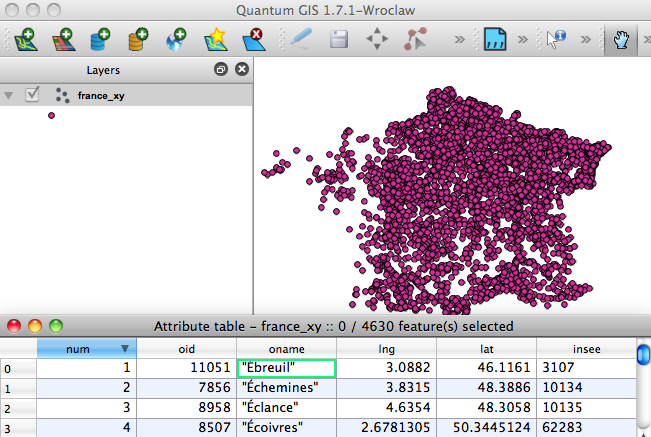
Task: Toggle france_xy layer visibility checkbox
Action: point(32,95)
